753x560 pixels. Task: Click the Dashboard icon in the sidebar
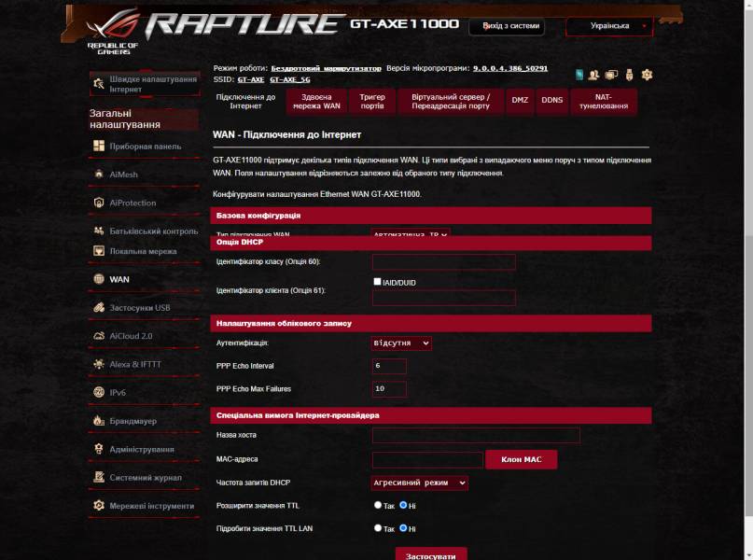tap(99, 146)
